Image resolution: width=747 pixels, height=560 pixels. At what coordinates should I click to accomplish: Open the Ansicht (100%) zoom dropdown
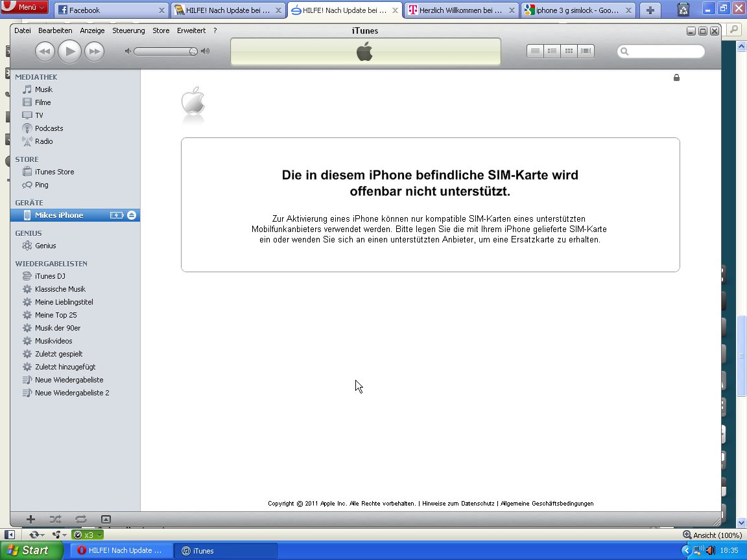click(712, 535)
